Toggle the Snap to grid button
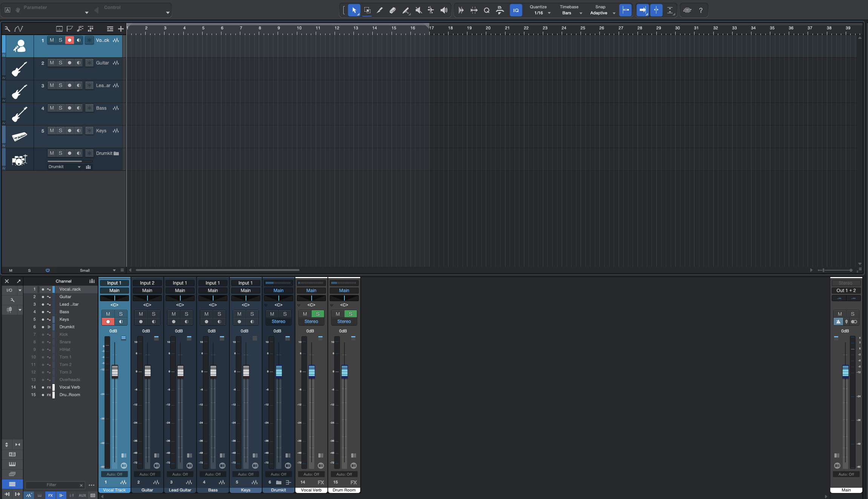The height and width of the screenshot is (499, 868). [625, 10]
